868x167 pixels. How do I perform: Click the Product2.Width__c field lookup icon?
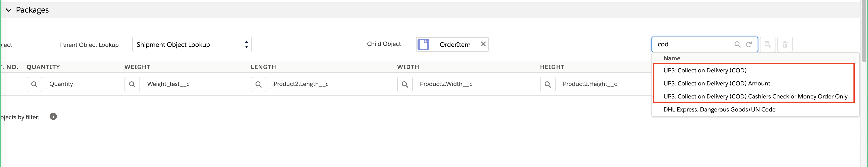tap(404, 84)
